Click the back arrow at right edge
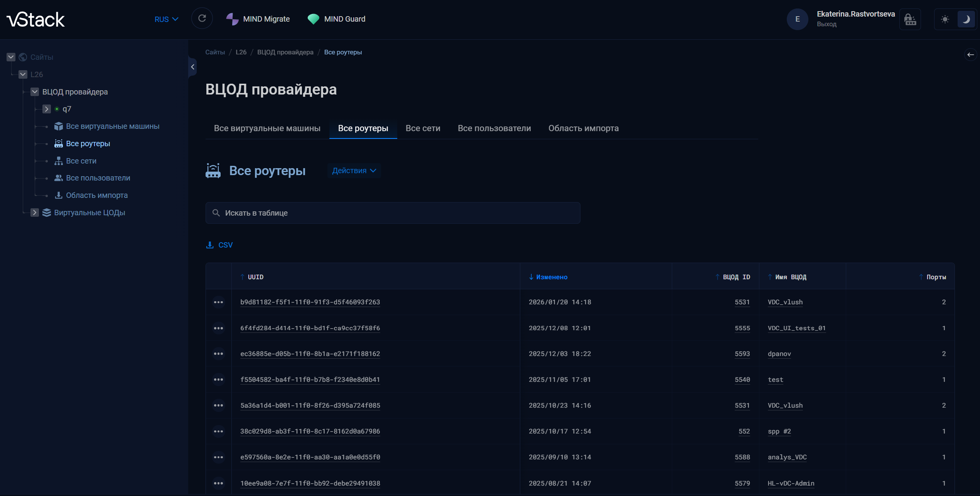This screenshot has width=980, height=496. (970, 55)
